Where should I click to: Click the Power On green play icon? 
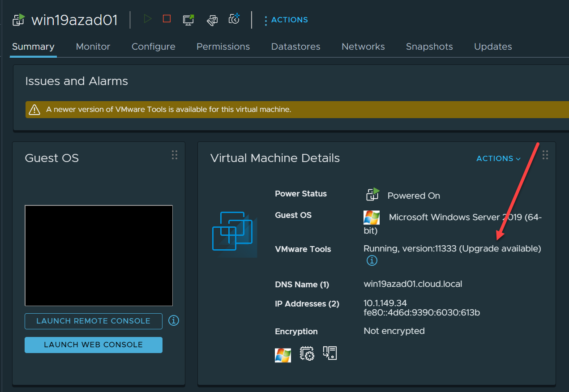(148, 19)
